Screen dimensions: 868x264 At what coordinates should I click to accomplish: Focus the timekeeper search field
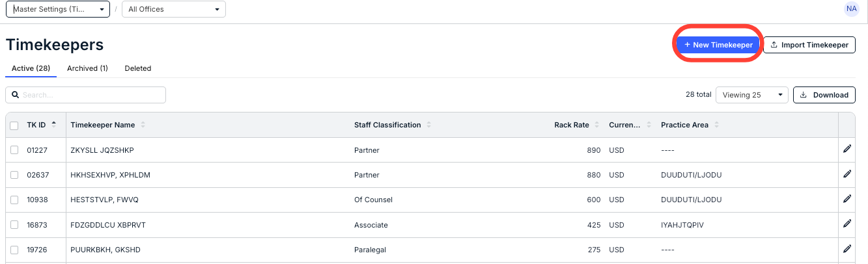[x=85, y=95]
